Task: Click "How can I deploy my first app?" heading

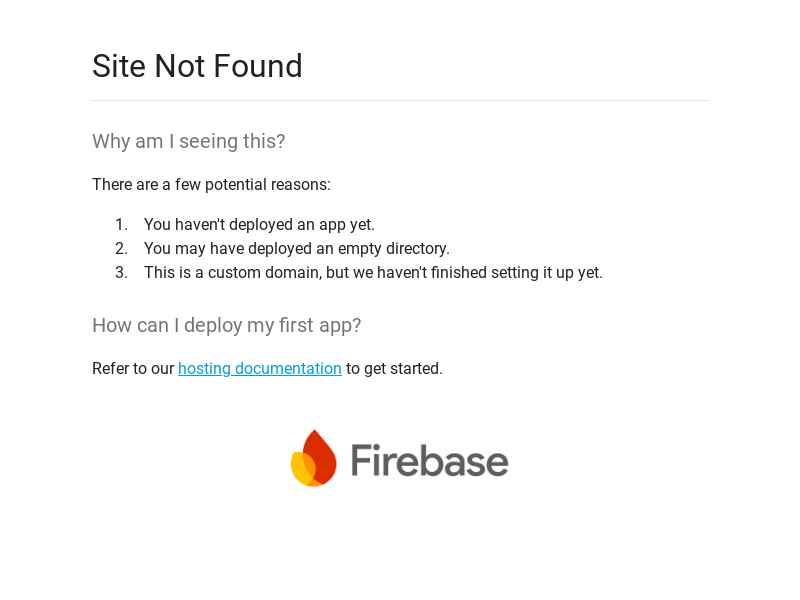Action: pos(226,325)
